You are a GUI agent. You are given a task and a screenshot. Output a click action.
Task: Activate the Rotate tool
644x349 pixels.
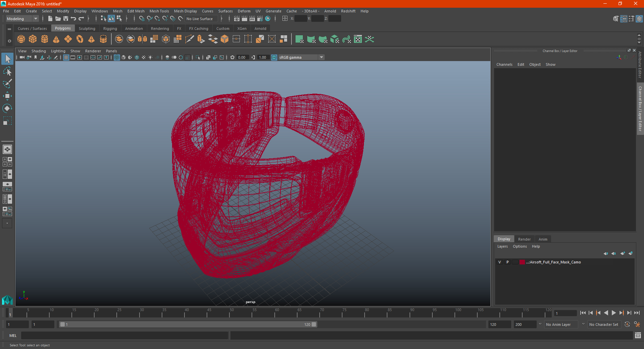[x=7, y=108]
